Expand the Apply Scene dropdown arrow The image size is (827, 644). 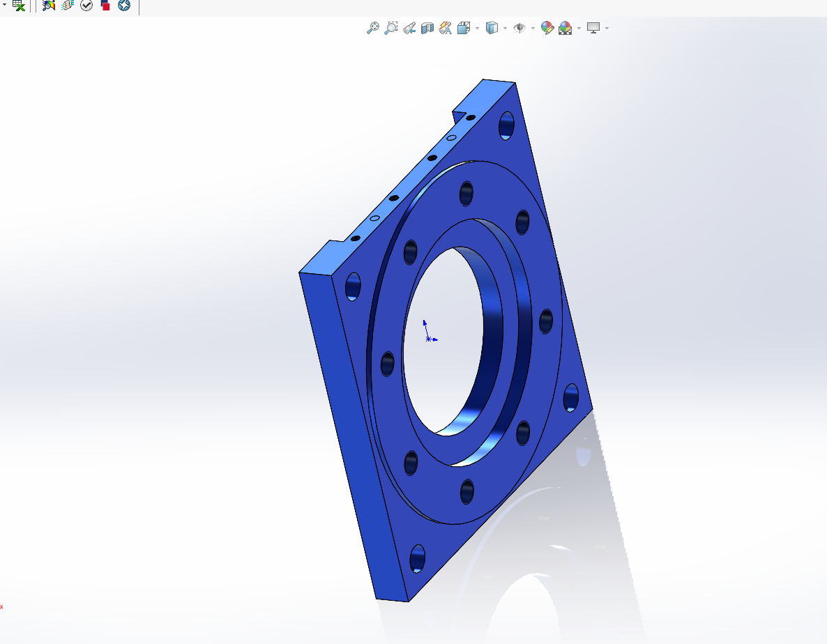click(x=579, y=28)
